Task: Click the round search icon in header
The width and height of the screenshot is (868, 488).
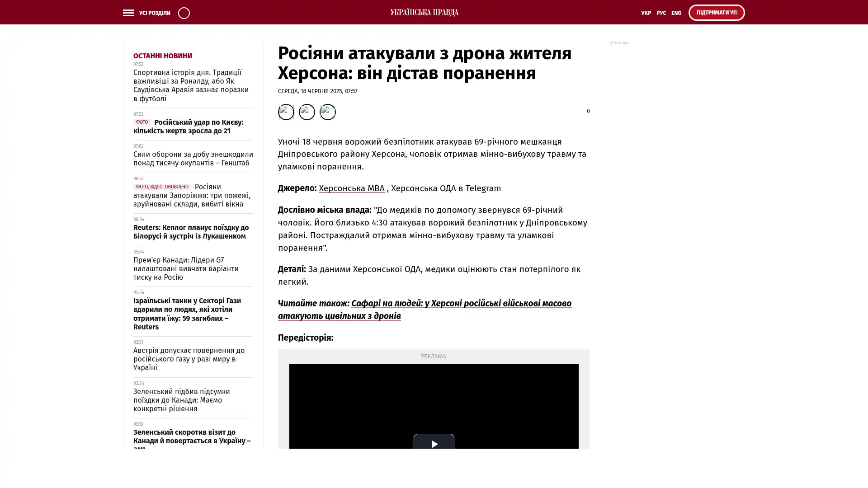Action: point(184,13)
